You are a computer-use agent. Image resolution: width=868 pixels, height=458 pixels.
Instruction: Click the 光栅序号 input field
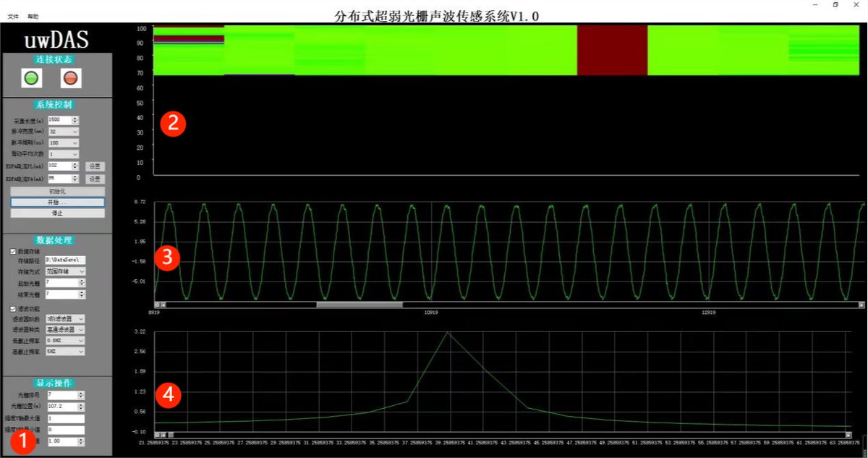pyautogui.click(x=63, y=395)
